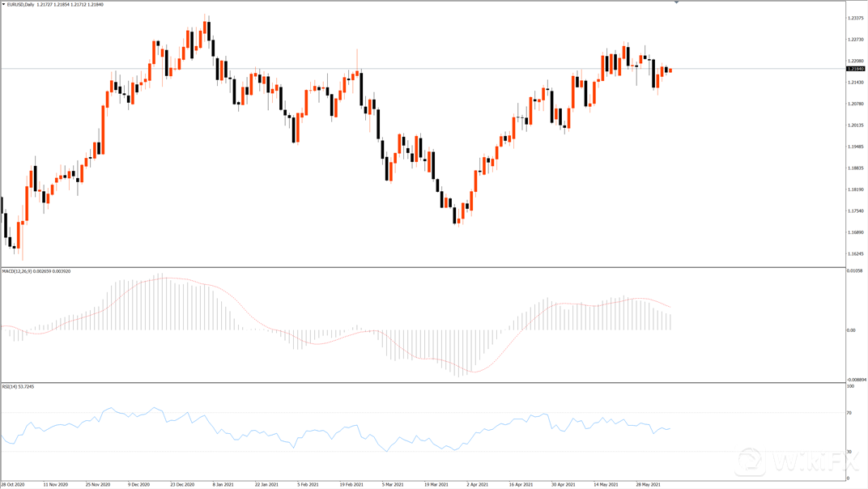
Task: Click the latest orange candlestick on the chart
Action: pyautogui.click(x=670, y=70)
